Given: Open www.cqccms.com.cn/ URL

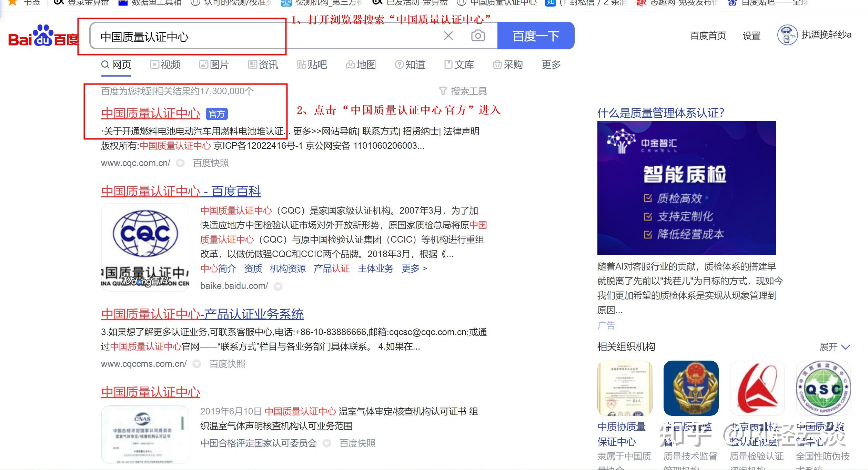Looking at the screenshot, I should pos(144,364).
